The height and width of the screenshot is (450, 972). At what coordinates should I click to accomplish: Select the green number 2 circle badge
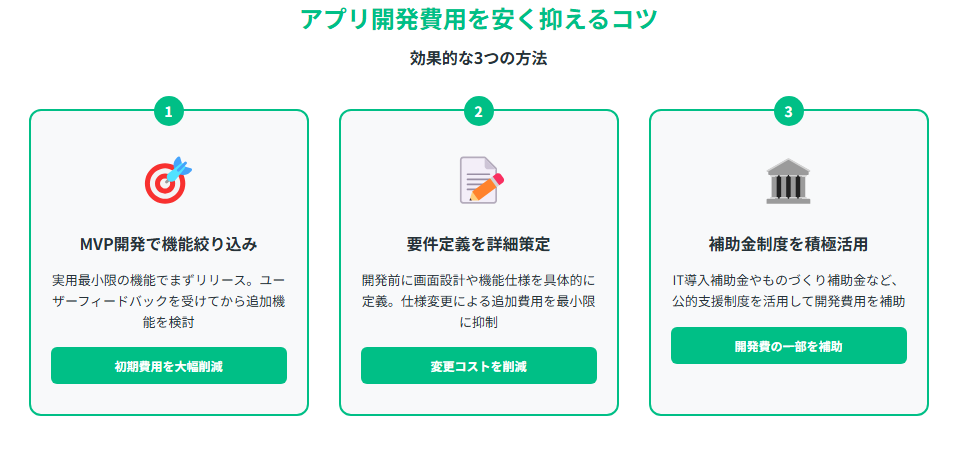479,112
